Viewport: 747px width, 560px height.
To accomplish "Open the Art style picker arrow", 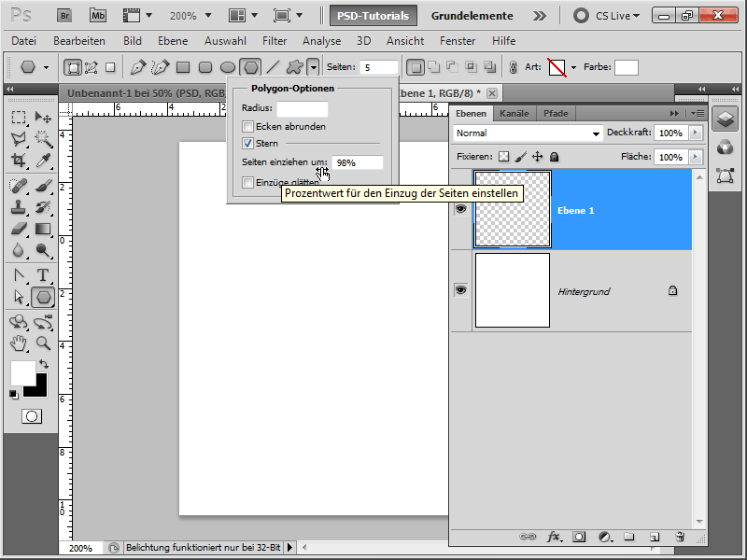I will coord(573,67).
